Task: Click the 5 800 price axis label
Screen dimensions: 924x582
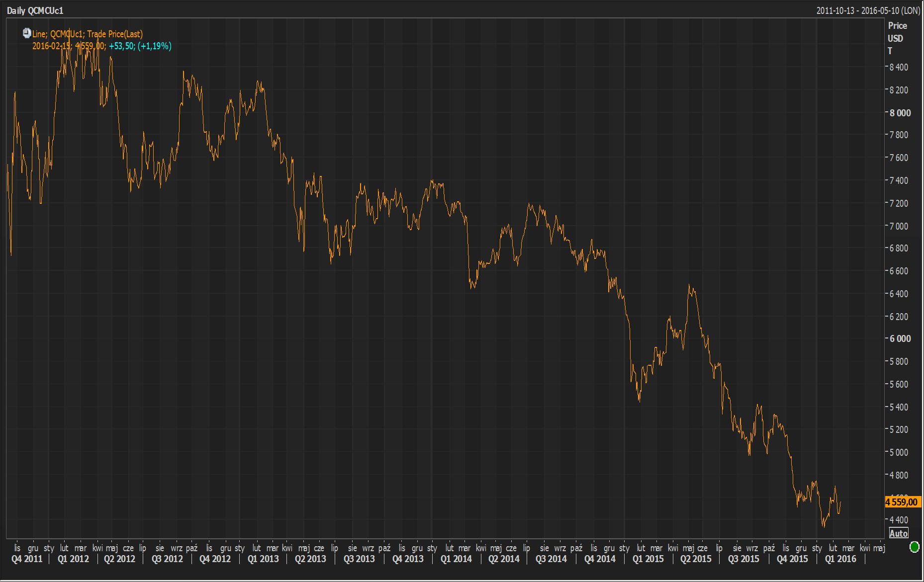Action: click(899, 361)
